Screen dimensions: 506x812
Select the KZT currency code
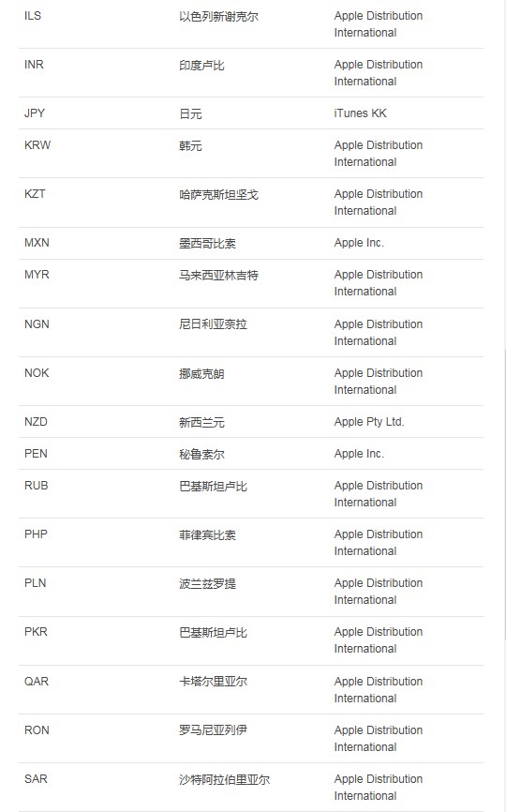pos(35,194)
